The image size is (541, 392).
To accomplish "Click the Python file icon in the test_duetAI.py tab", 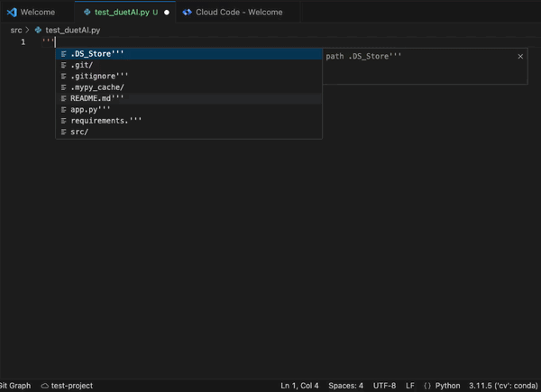I will coord(87,12).
